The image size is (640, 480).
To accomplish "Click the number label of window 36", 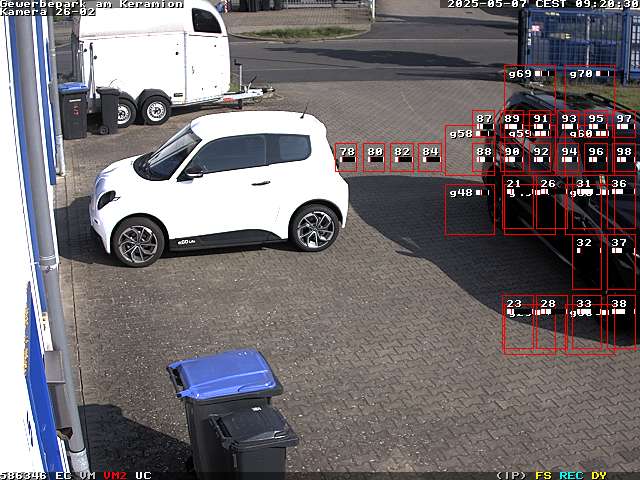I will point(619,184).
